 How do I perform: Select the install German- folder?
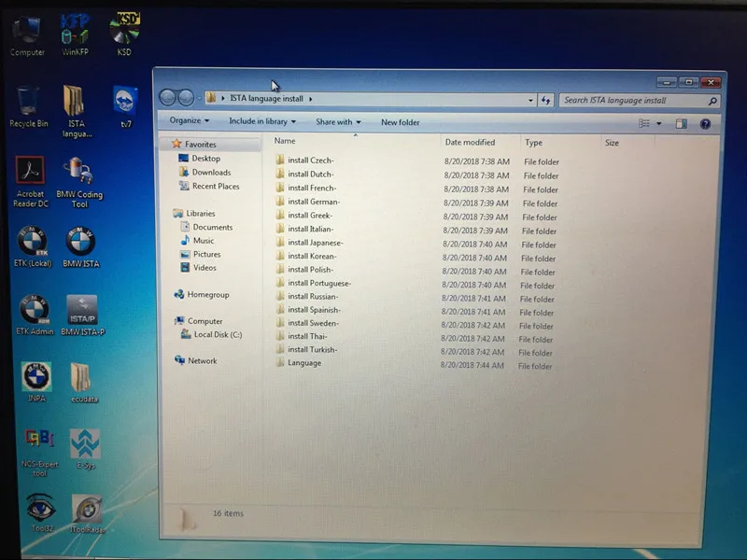314,202
